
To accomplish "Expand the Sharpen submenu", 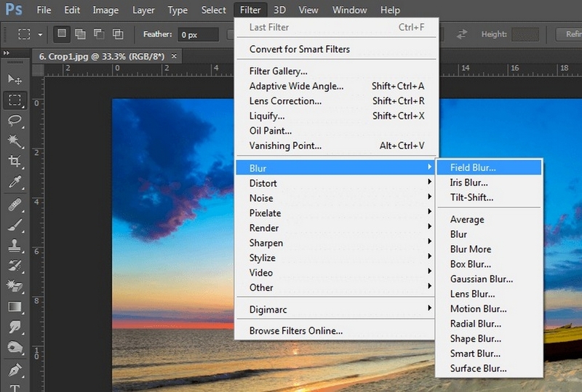I will tap(335, 242).
